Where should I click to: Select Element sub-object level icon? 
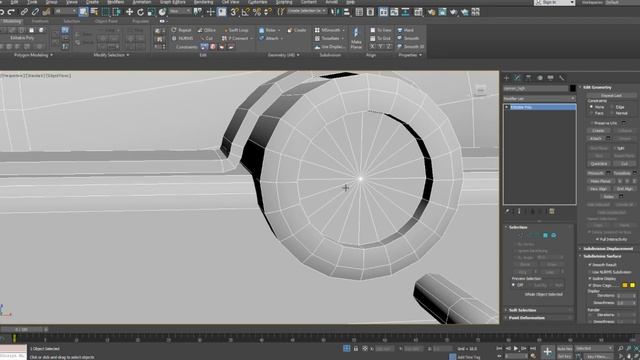click(553, 235)
